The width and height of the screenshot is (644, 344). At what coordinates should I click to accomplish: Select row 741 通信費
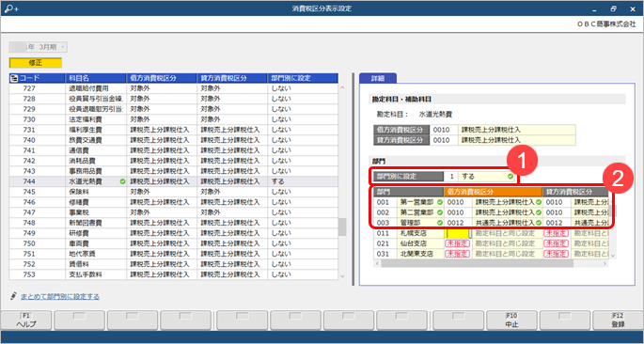pyautogui.click(x=173, y=150)
